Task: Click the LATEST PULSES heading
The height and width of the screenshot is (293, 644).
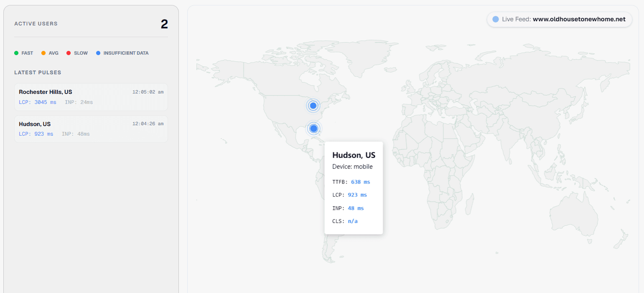Action: click(38, 73)
